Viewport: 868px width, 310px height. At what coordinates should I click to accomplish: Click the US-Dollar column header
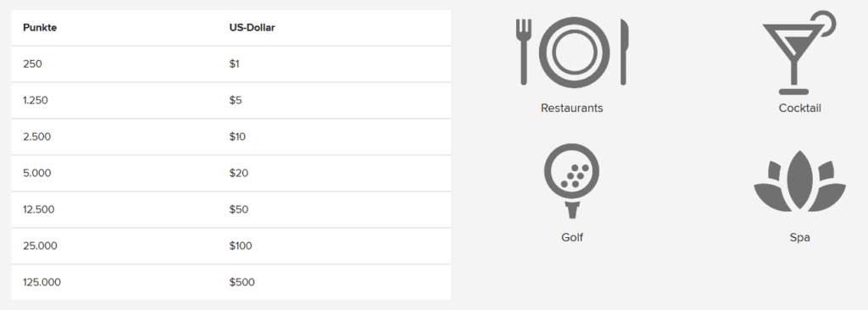tap(252, 28)
